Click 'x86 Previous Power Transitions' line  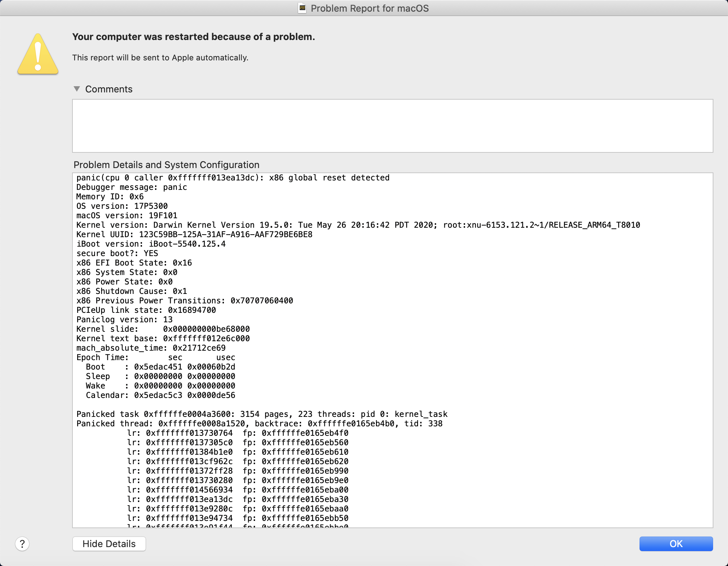point(185,301)
